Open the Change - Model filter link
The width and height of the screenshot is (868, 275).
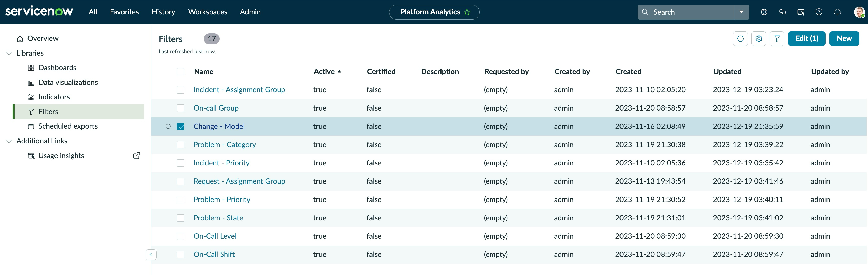pyautogui.click(x=219, y=126)
